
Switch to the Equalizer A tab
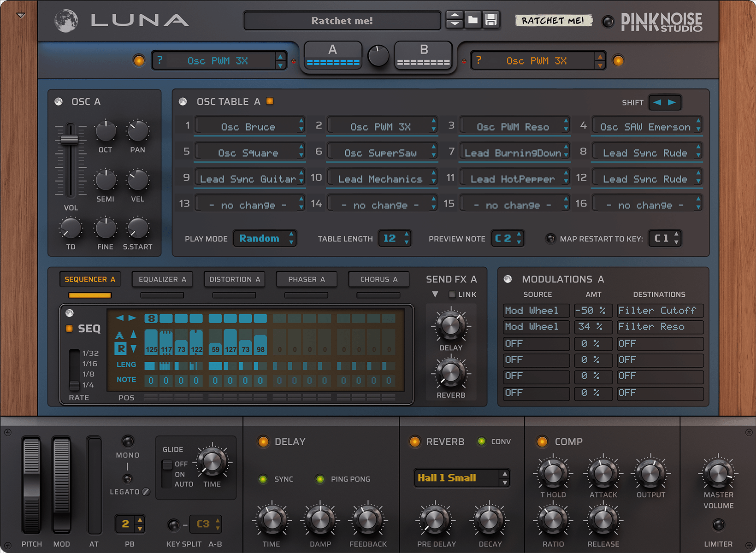pyautogui.click(x=162, y=279)
